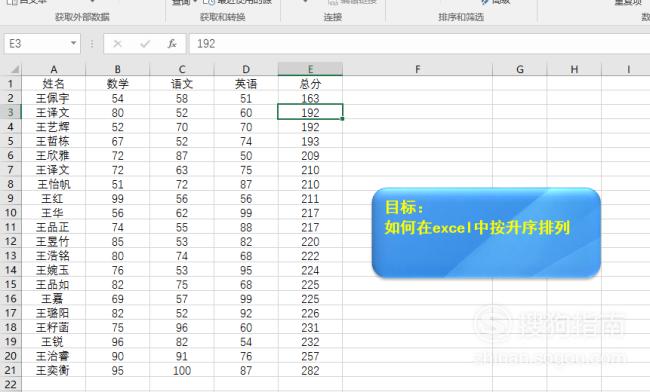The image size is (650, 392).
Task: Select the name cell 王哲栋
Action: (53, 141)
